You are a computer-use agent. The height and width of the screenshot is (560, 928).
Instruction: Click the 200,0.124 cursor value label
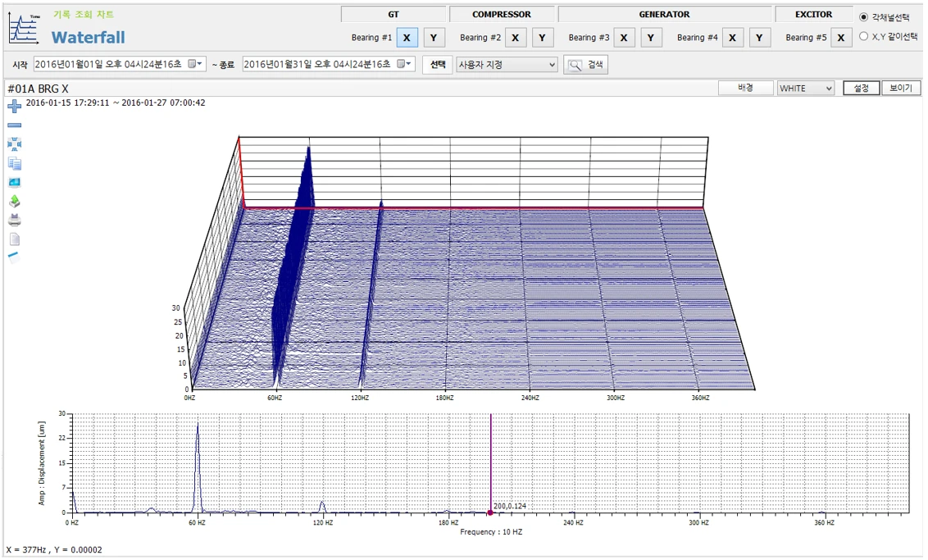(x=510, y=506)
